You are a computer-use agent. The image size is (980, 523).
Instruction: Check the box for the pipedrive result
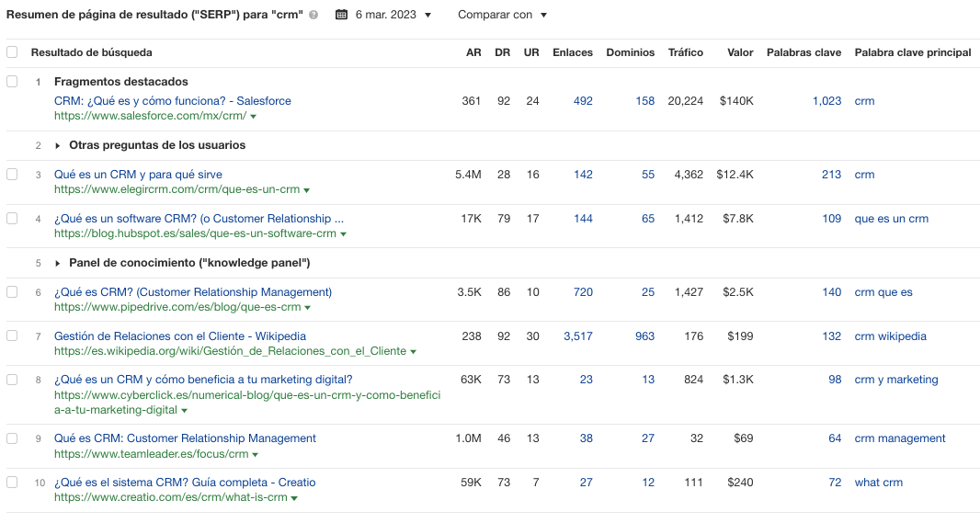pyautogui.click(x=12, y=291)
